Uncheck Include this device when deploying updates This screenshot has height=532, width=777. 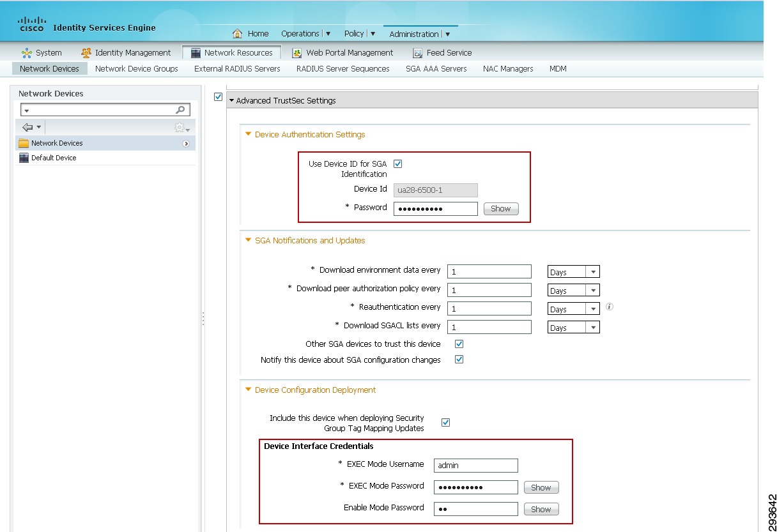(446, 422)
